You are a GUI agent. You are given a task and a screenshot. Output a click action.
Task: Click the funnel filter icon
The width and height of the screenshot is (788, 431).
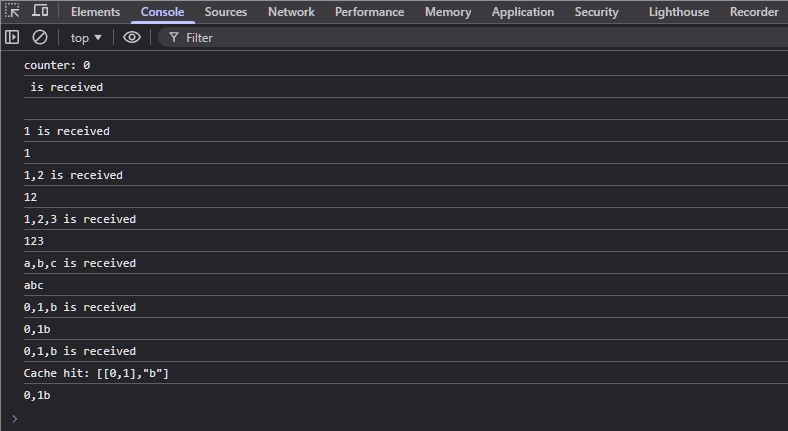[174, 37]
